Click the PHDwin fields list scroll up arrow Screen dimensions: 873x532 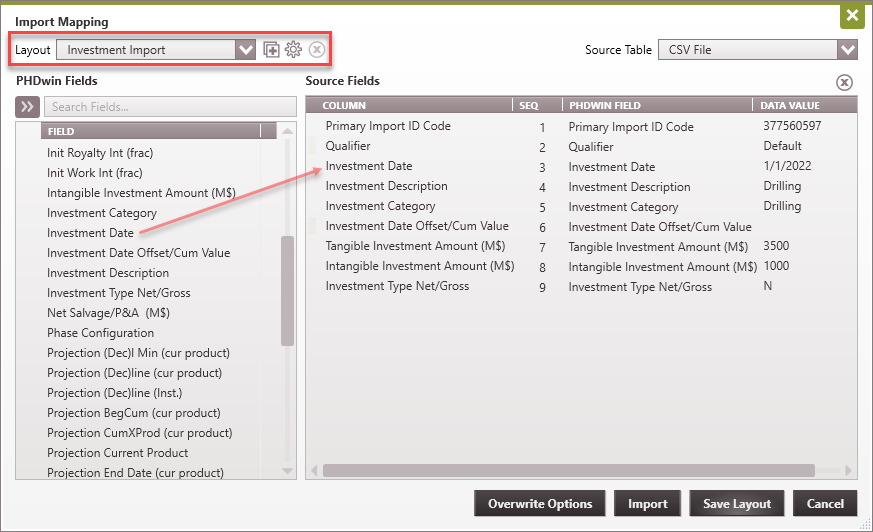point(287,131)
